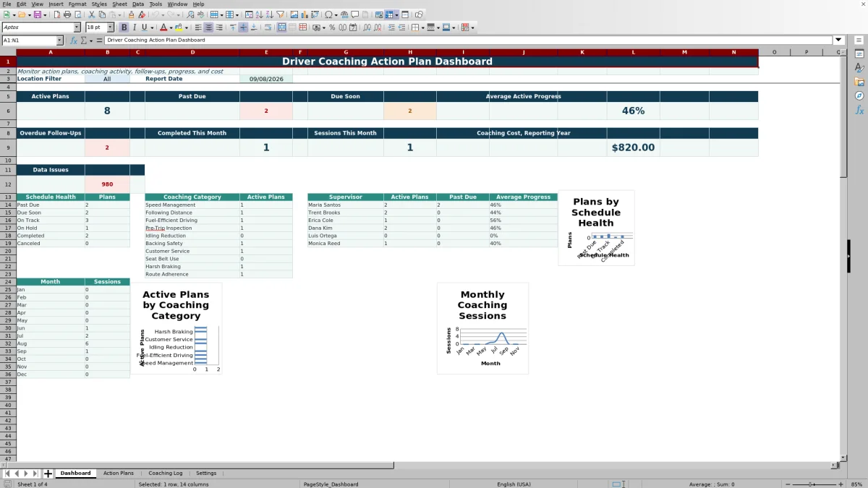Click the Function Wizard fx icon
The image size is (868, 488).
74,40
